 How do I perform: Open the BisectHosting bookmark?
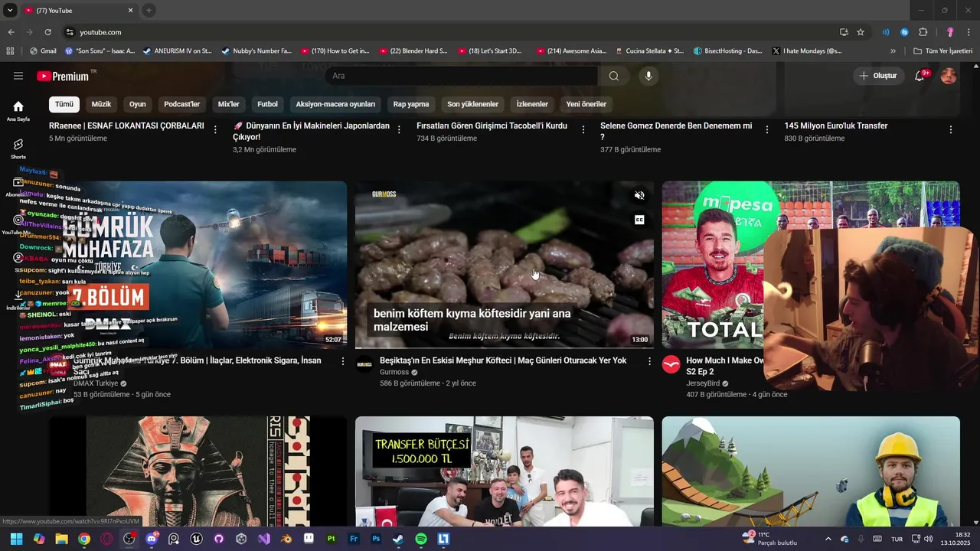(x=727, y=51)
